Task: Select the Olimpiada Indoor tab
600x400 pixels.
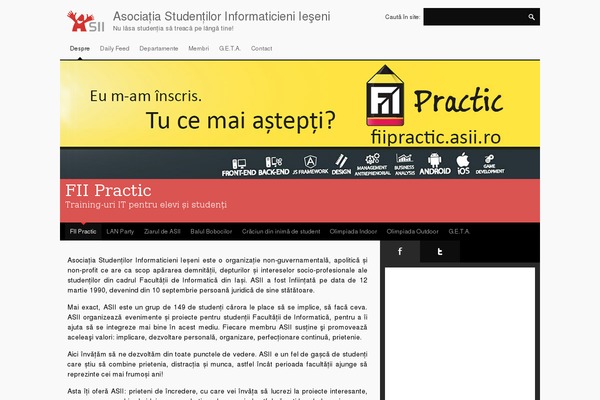Action: click(353, 232)
